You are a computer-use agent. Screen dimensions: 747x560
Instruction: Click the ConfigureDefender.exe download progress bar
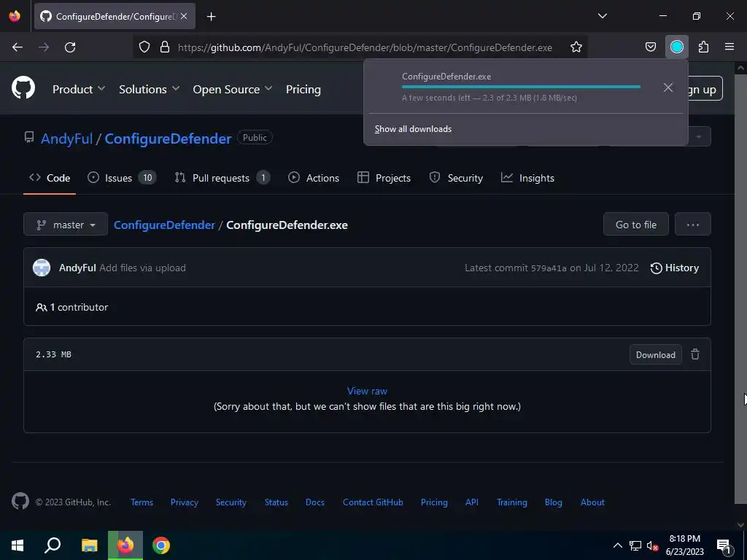click(521, 87)
